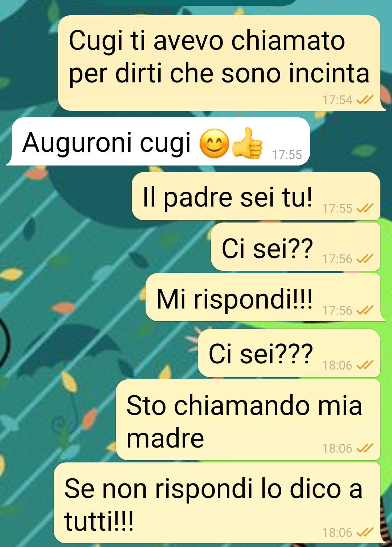392x547 pixels.
Task: Tap the thumbs up emoji
Action: point(248,143)
